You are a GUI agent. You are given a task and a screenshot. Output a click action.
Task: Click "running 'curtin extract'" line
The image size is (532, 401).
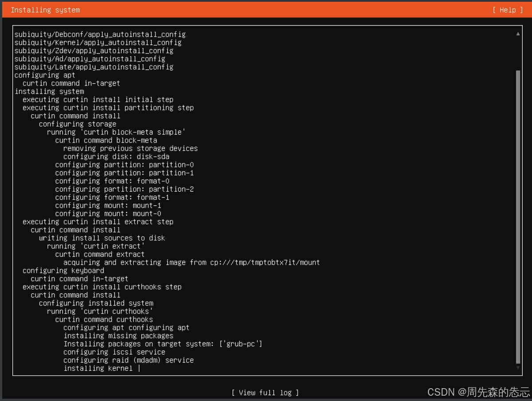[x=96, y=247]
